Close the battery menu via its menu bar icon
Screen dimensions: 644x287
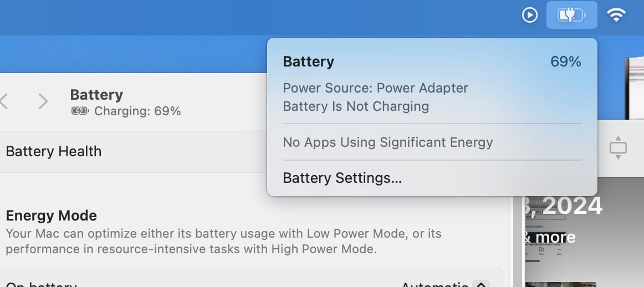(x=571, y=16)
